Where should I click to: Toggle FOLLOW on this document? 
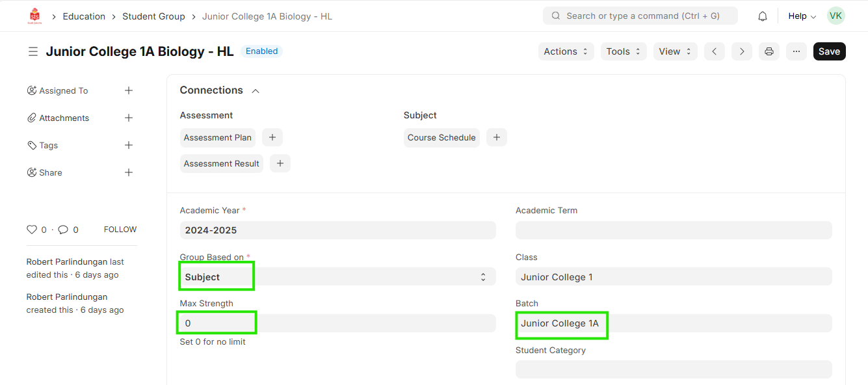pyautogui.click(x=120, y=230)
